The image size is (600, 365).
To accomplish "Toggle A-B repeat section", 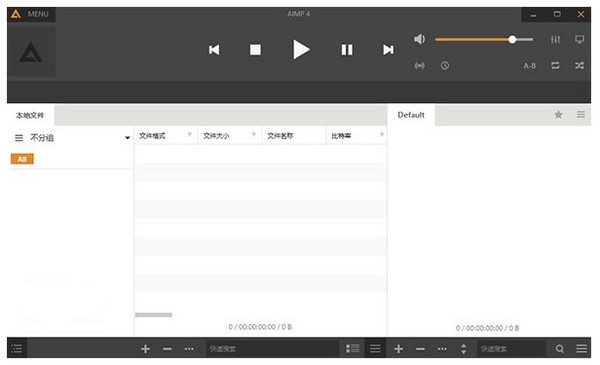I will [x=530, y=66].
